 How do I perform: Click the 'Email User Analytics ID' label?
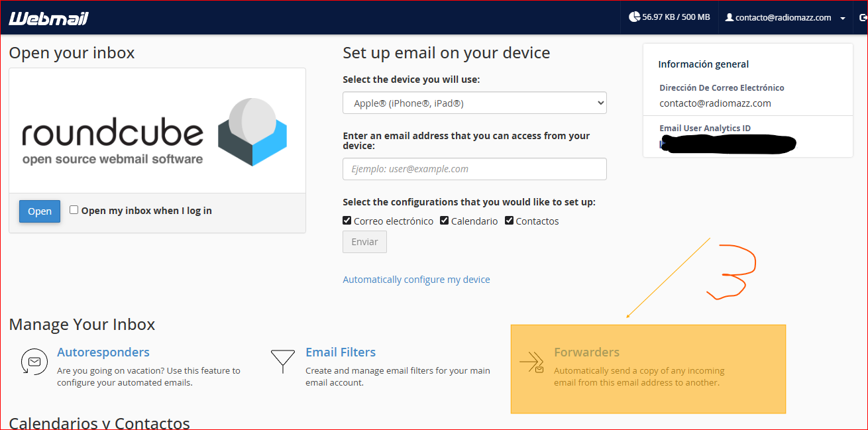pyautogui.click(x=705, y=129)
